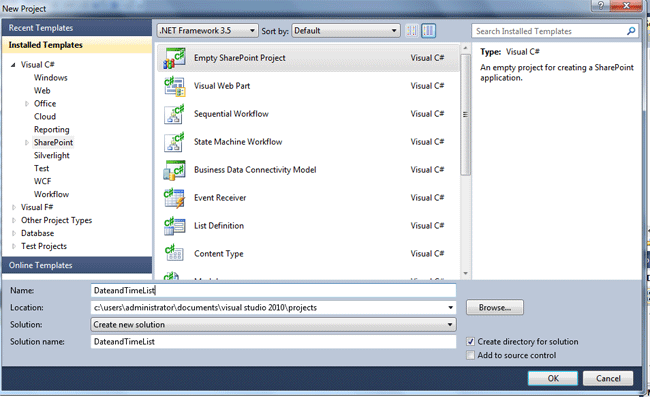650x397 pixels.
Task: Expand the Other Project Types node
Action: 14,220
